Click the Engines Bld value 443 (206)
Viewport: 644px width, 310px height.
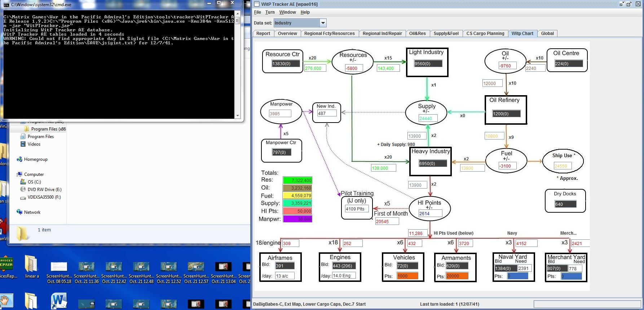point(344,266)
